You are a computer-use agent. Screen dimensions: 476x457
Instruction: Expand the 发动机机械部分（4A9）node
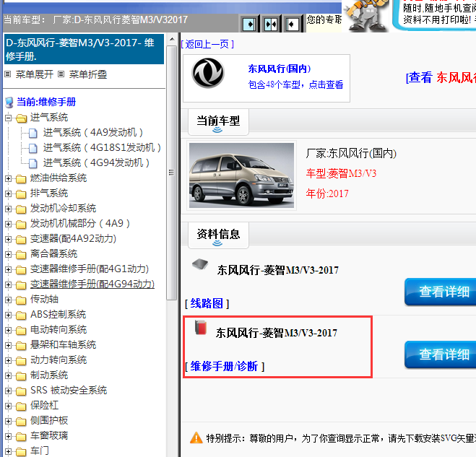point(8,225)
